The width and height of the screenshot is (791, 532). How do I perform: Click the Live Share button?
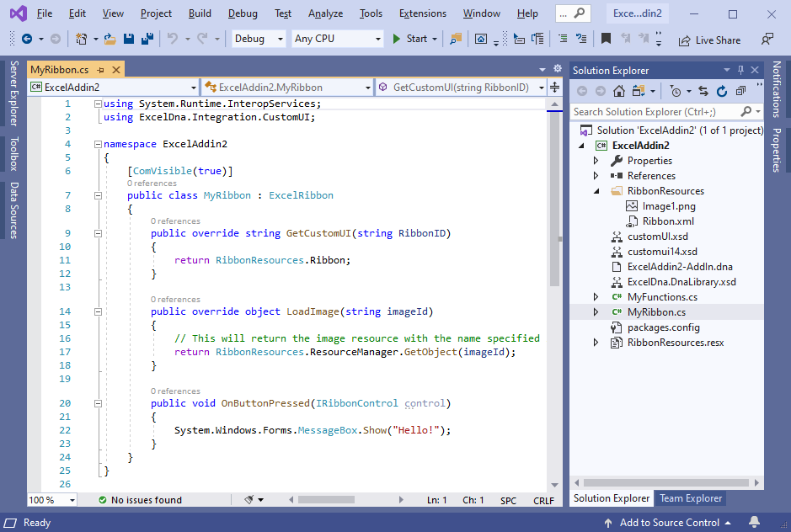(x=709, y=40)
